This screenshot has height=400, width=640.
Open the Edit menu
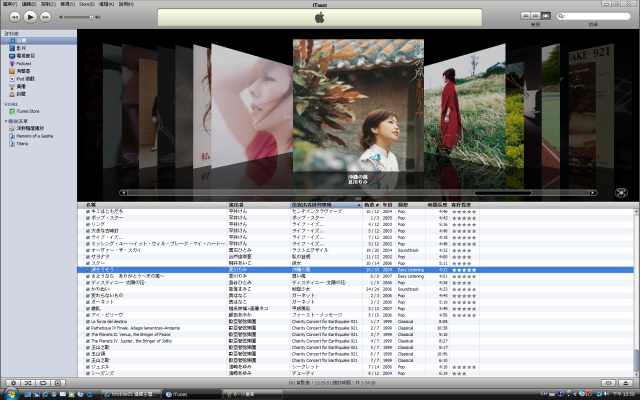coord(29,4)
